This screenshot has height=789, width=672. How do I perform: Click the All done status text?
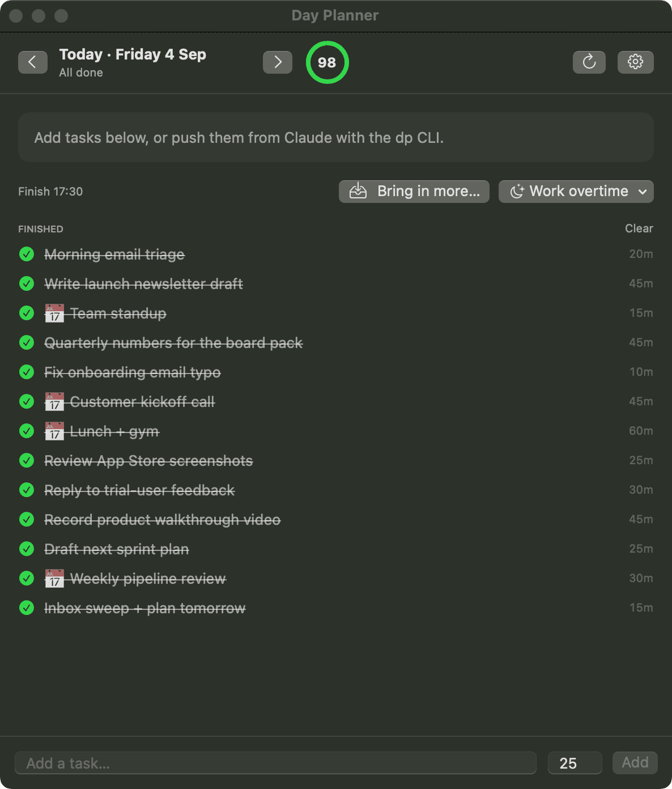tap(81, 73)
